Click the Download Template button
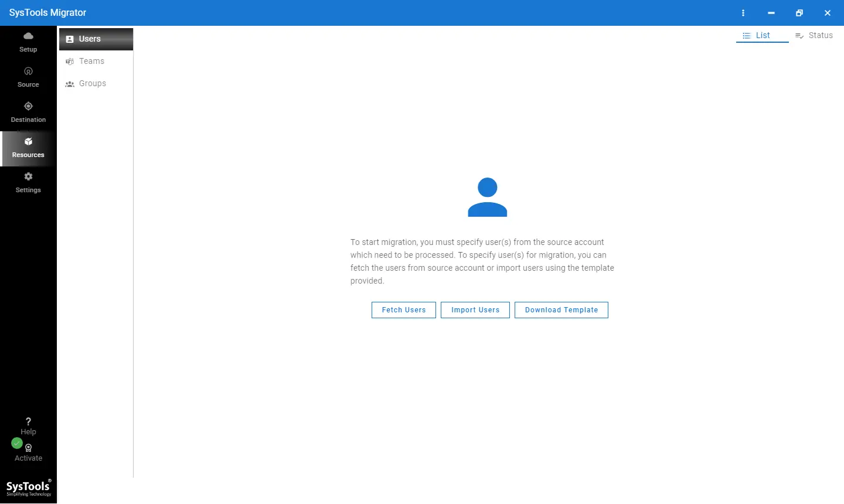This screenshot has width=844, height=504. pos(561,310)
